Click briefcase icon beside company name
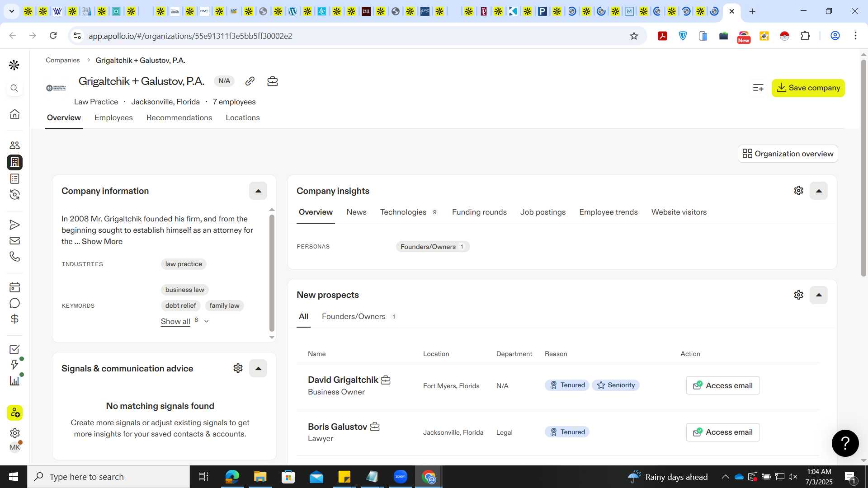The height and width of the screenshot is (488, 868). pos(273,81)
